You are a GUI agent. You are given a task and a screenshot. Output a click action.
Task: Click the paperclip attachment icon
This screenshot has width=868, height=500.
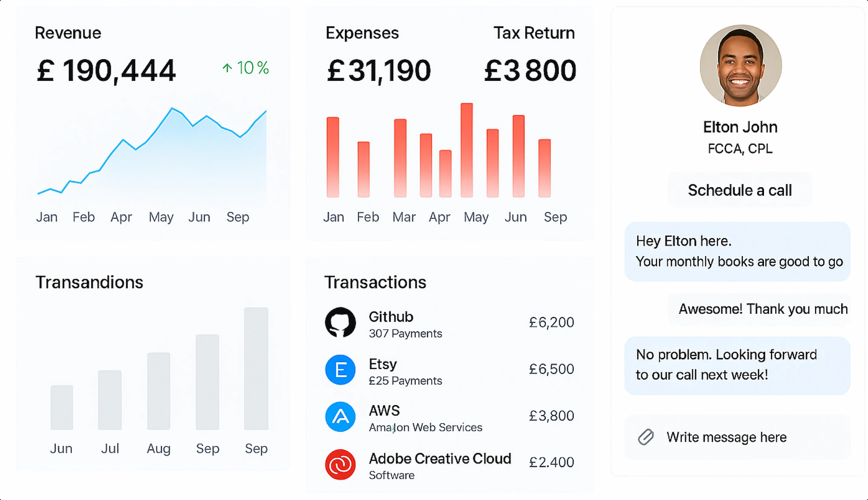click(646, 437)
